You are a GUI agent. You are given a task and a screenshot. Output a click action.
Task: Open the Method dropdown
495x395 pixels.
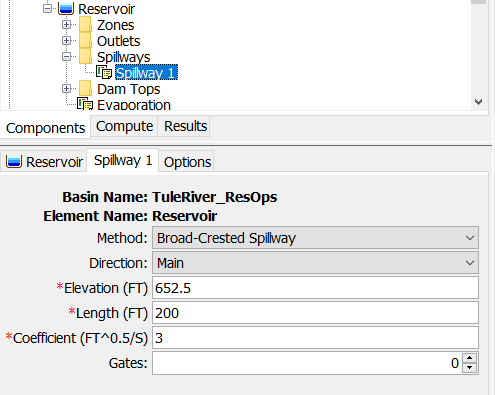[315, 238]
